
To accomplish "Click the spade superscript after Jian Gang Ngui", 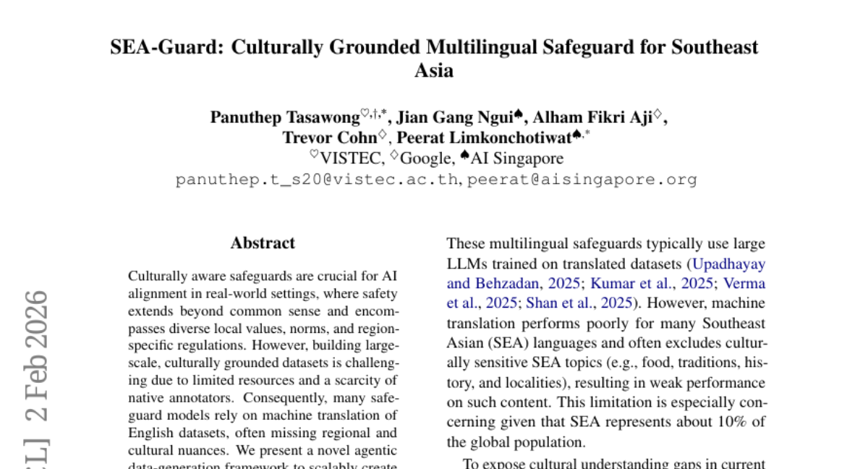I will click(x=518, y=114).
